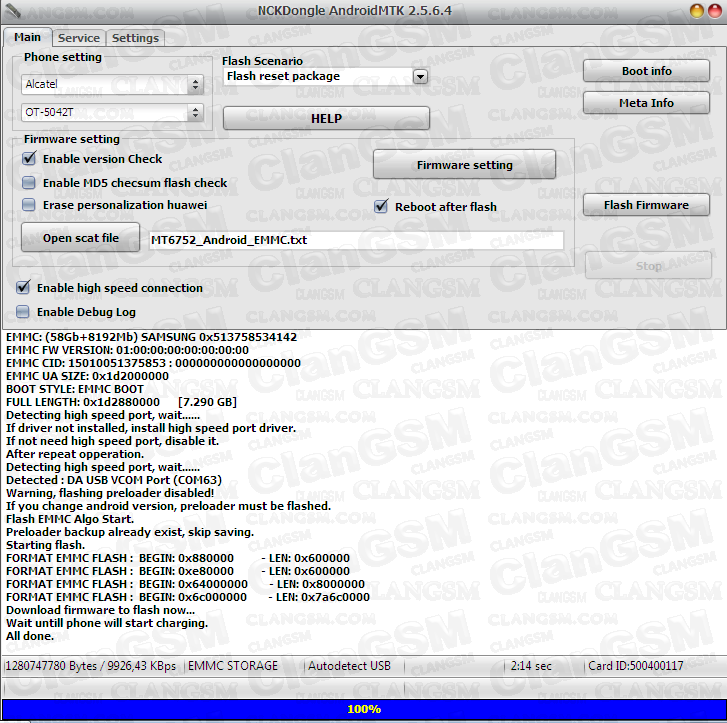Click log line 'Starting flash.'
Screen dimensions: 727x723
[45, 545]
